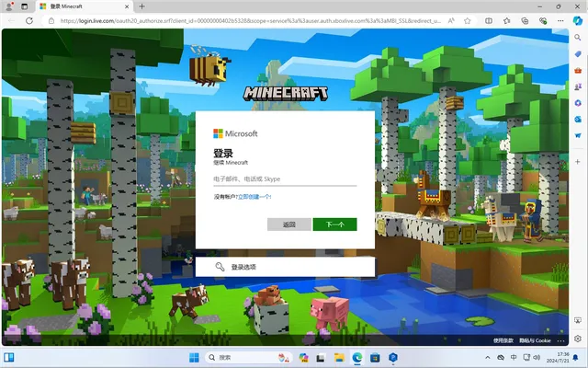588x368 pixels.
Task: Open the clock showing 17:36
Action: [558, 357]
